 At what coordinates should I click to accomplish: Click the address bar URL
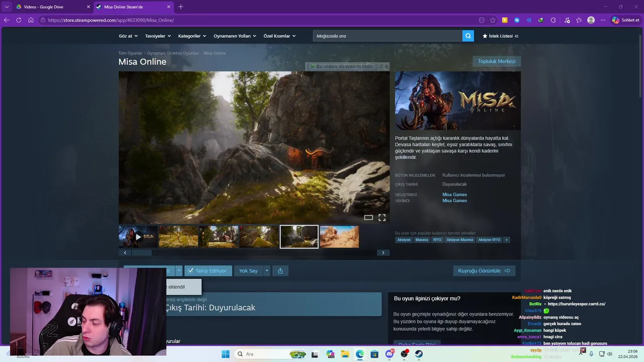pos(111,20)
